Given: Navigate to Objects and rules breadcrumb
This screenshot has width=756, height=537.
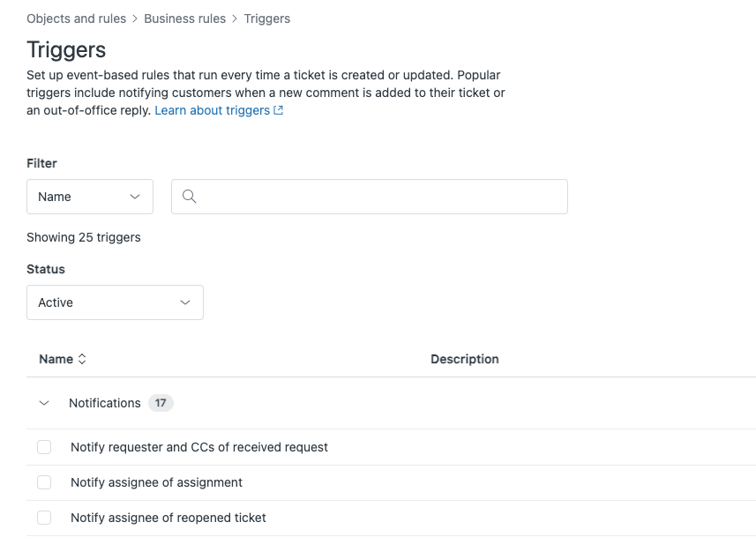Looking at the screenshot, I should 76,19.
